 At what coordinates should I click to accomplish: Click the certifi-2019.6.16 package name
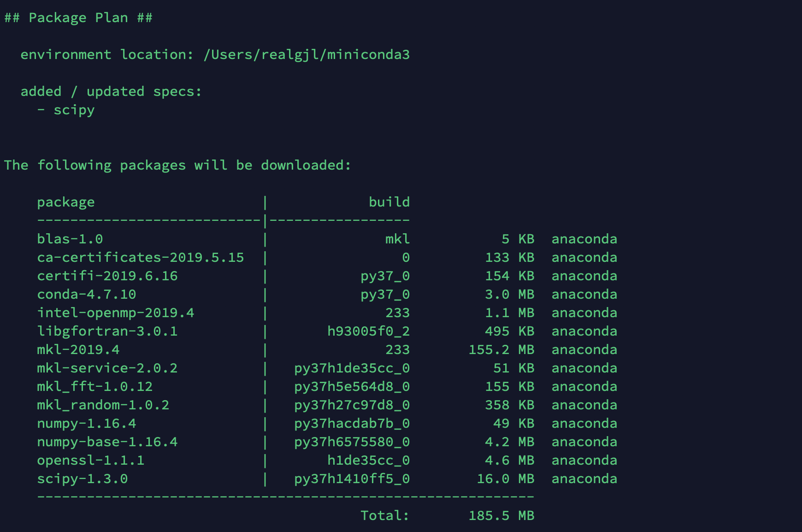[107, 276]
